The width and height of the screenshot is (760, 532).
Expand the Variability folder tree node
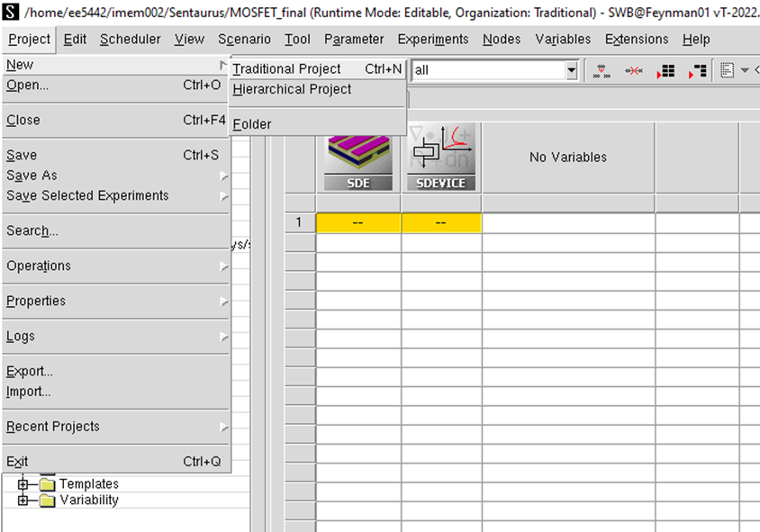[23, 500]
